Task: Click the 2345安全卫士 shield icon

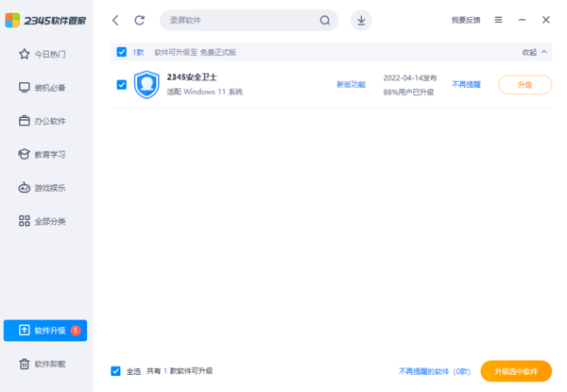Action: click(146, 84)
